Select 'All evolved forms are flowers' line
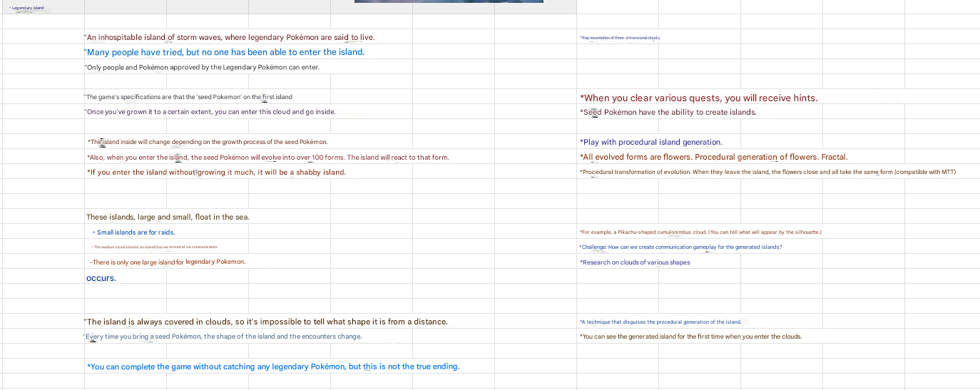Screen dimensions: 980x390 click(x=714, y=157)
